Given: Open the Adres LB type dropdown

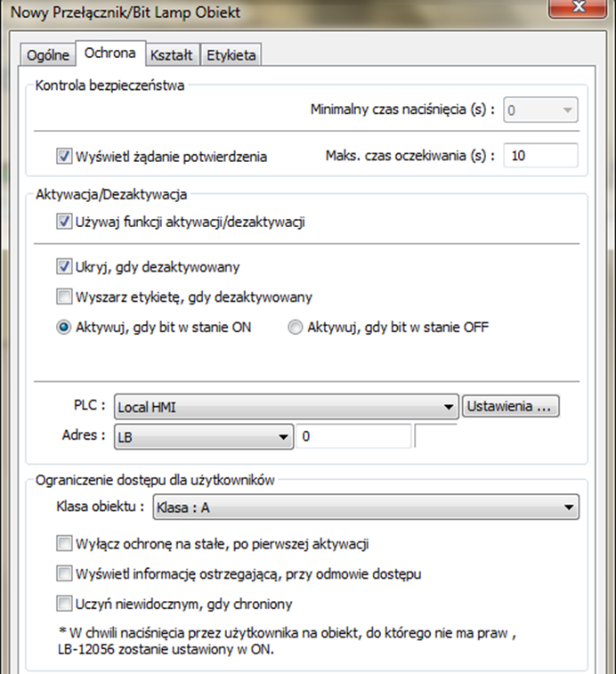Looking at the screenshot, I should click(204, 437).
